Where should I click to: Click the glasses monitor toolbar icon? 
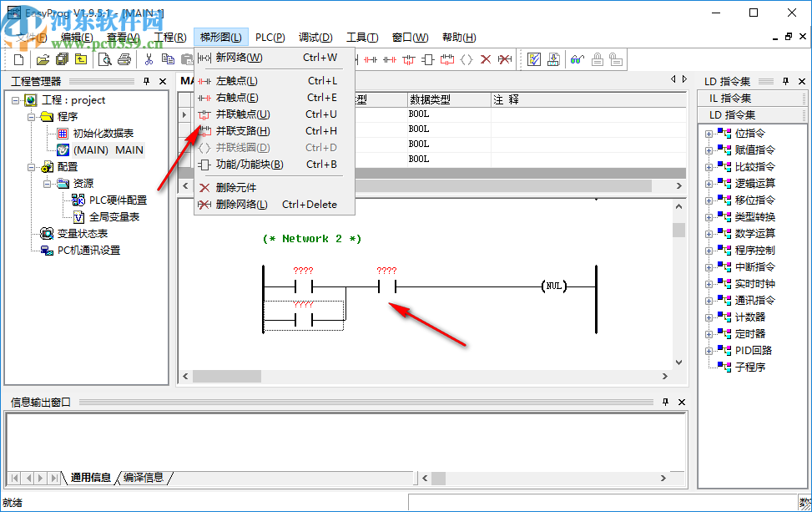[x=577, y=60]
